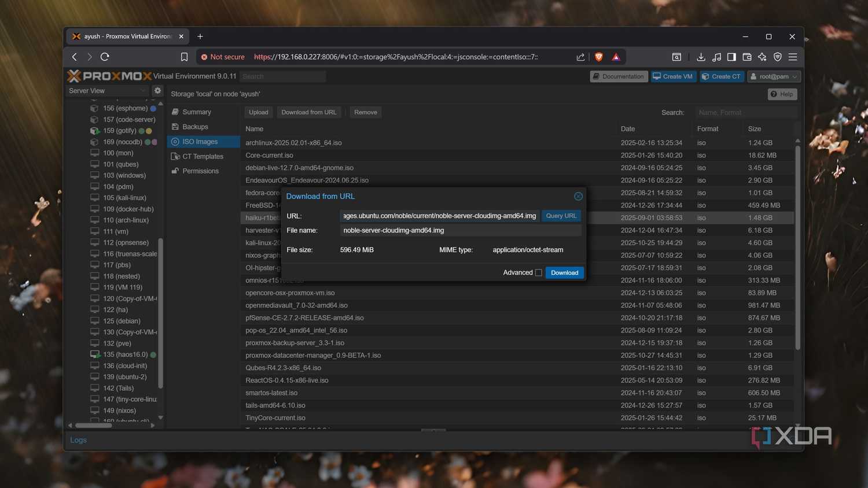The image size is (868, 488).
Task: Open the Permissions tab
Action: (x=203, y=171)
